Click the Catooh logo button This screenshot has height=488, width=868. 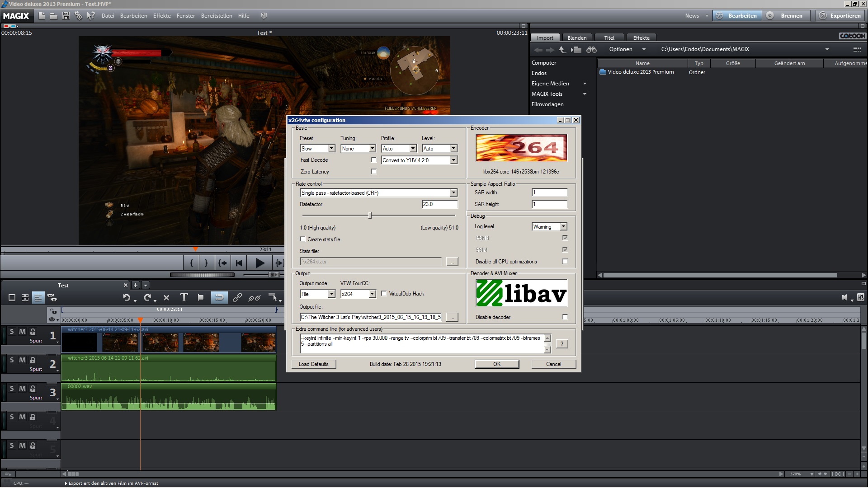point(852,36)
